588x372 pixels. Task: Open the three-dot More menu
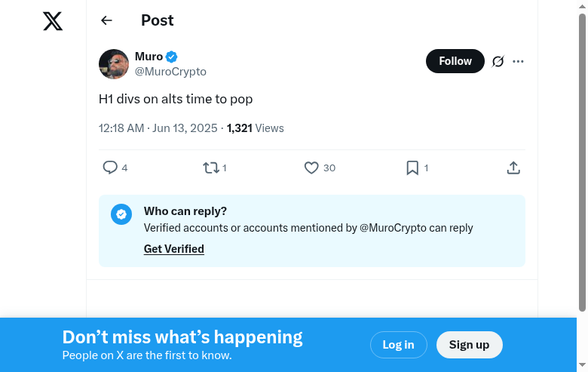(518, 61)
